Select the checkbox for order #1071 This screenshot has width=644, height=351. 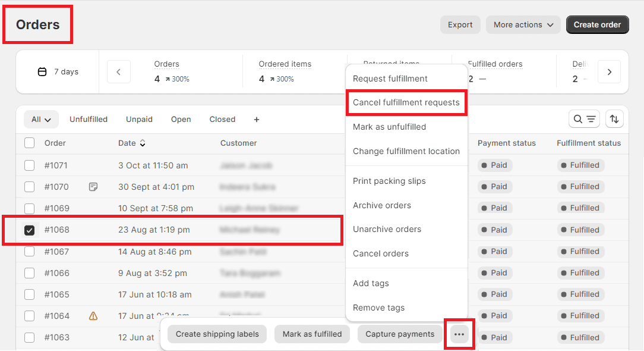point(30,165)
